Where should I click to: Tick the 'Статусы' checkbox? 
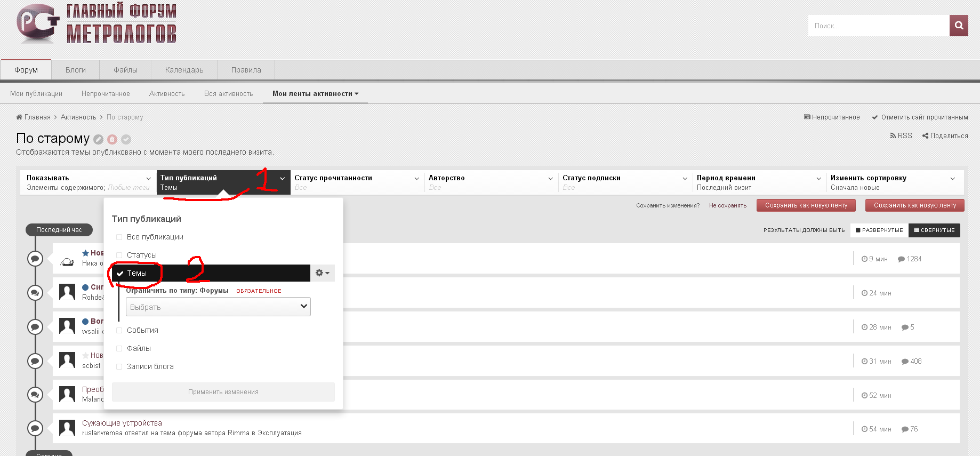point(119,255)
